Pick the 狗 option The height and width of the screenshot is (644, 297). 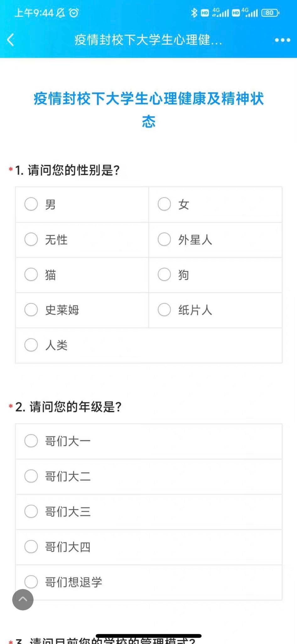point(164,275)
